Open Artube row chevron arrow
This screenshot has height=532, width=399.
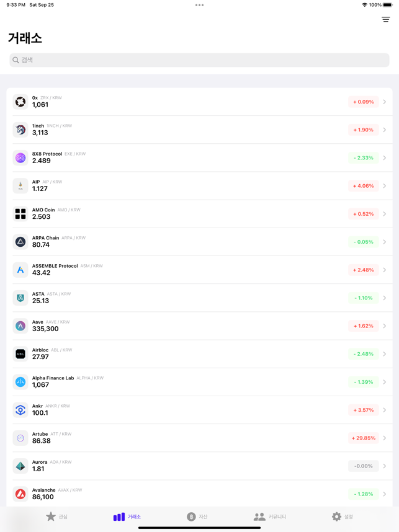pos(384,438)
